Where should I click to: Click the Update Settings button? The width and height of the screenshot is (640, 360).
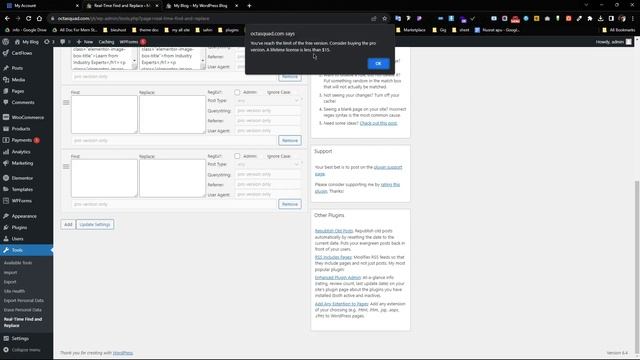pyautogui.click(x=95, y=224)
